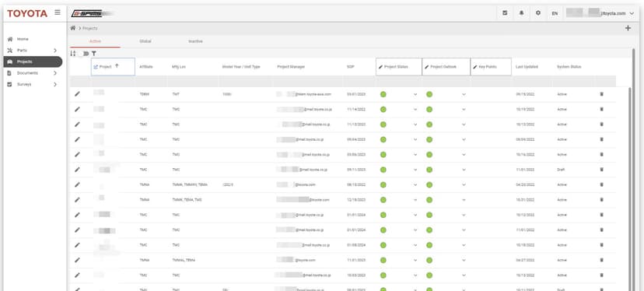644x291 pixels.
Task: Edit the row with SOP 09/04/2023
Action: tap(77, 139)
